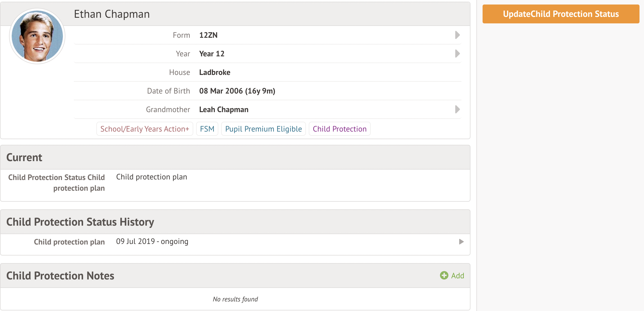Click Pupil Premium Eligible tag
The height and width of the screenshot is (311, 644).
[263, 129]
